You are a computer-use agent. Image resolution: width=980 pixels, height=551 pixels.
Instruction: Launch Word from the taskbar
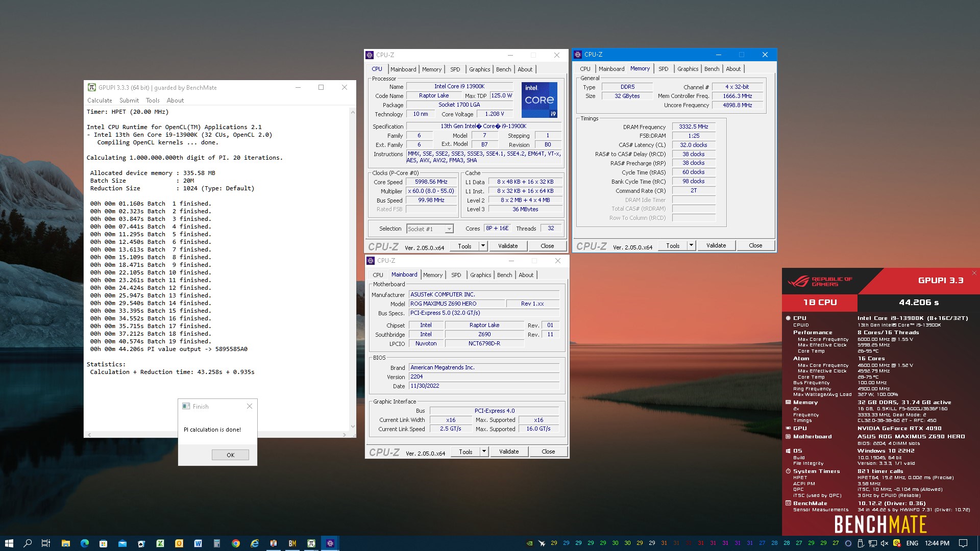[x=198, y=543]
